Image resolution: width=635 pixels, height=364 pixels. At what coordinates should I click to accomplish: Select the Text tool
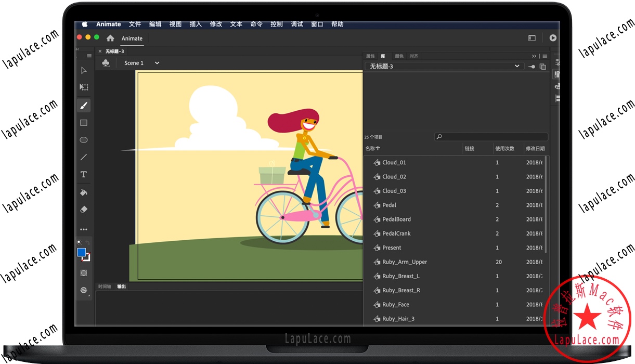[84, 174]
